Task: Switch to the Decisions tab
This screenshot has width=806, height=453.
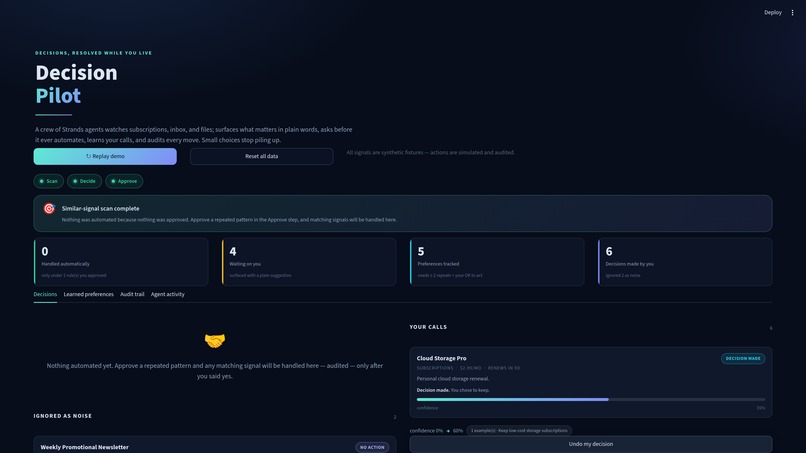Action: [45, 294]
